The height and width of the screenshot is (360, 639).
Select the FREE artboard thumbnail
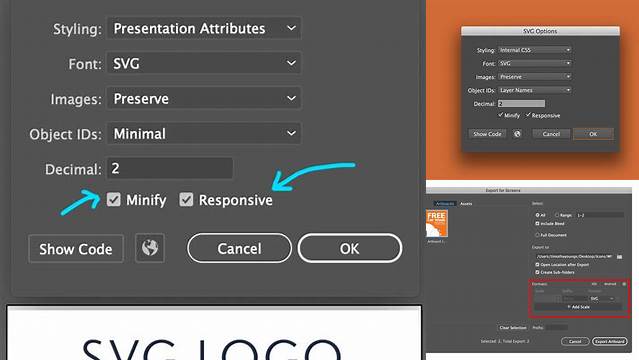[436, 223]
